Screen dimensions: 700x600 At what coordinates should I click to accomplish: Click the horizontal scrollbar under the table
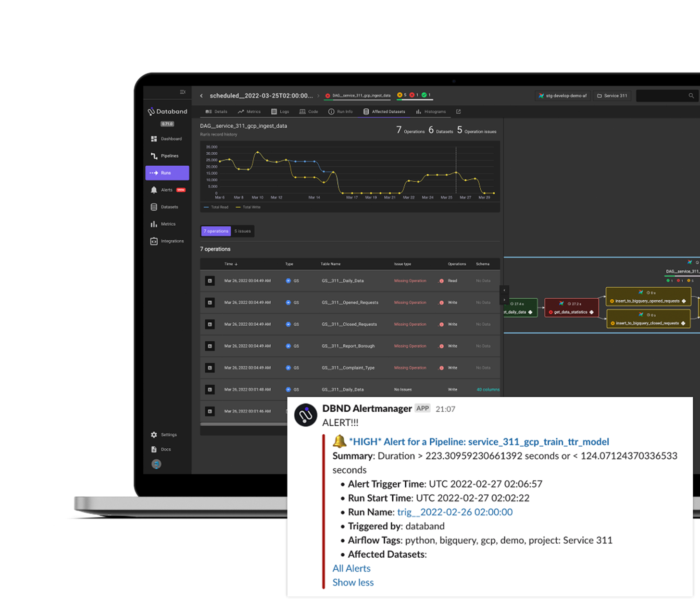(244, 424)
